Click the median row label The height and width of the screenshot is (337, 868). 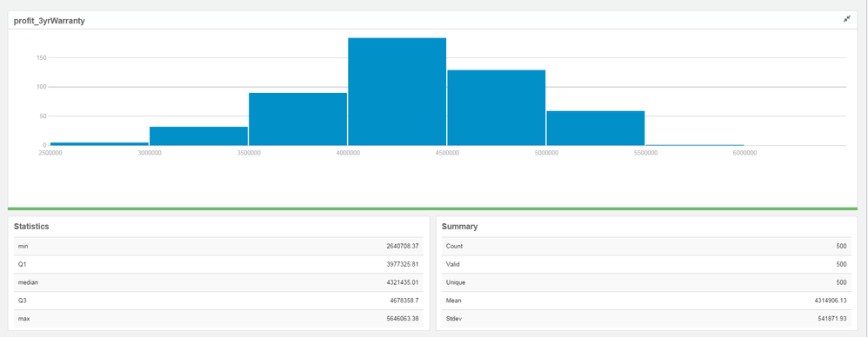click(x=28, y=282)
